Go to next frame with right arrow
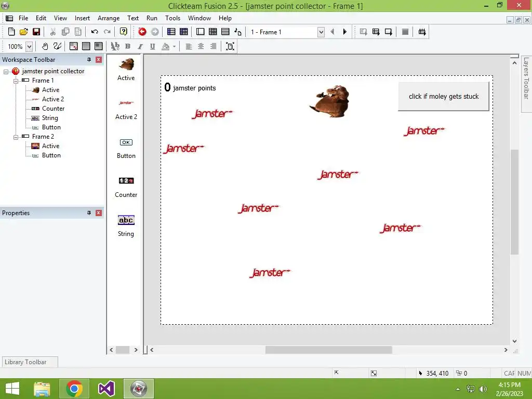 345,32
